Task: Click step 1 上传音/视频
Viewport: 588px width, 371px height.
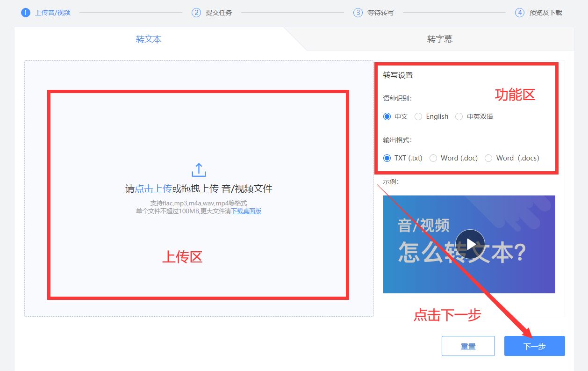Action: [x=46, y=13]
